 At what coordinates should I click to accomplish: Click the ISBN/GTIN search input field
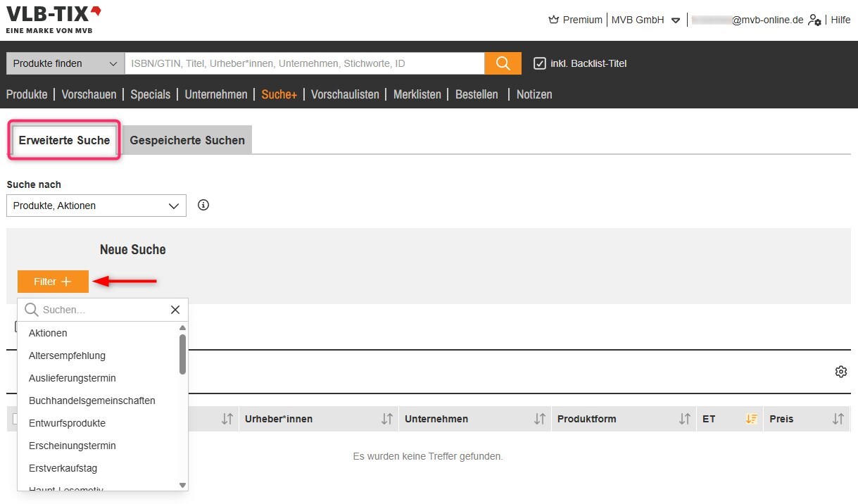(304, 63)
